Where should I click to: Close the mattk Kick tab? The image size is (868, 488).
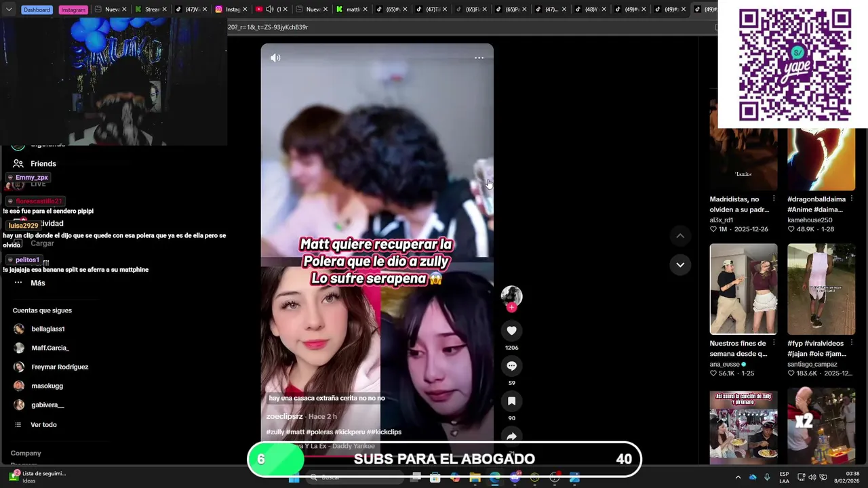click(x=366, y=9)
